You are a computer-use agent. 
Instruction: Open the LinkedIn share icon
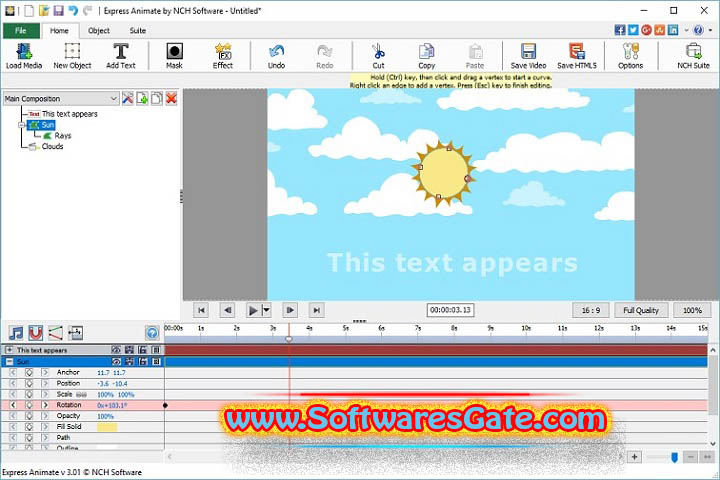[x=673, y=30]
